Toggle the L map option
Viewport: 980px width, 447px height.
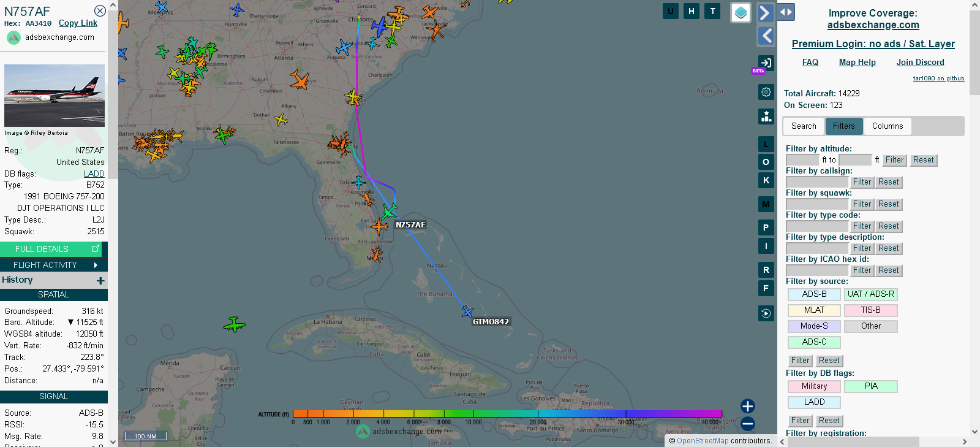pos(766,144)
